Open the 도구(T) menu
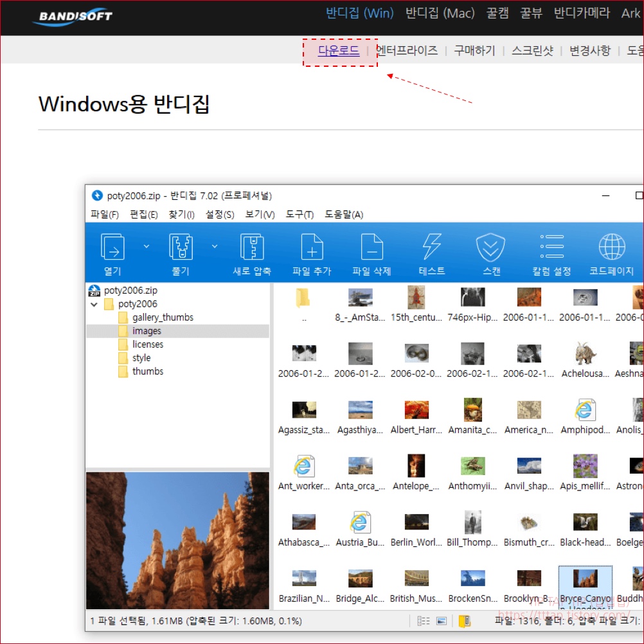The image size is (644, 644). (x=300, y=215)
